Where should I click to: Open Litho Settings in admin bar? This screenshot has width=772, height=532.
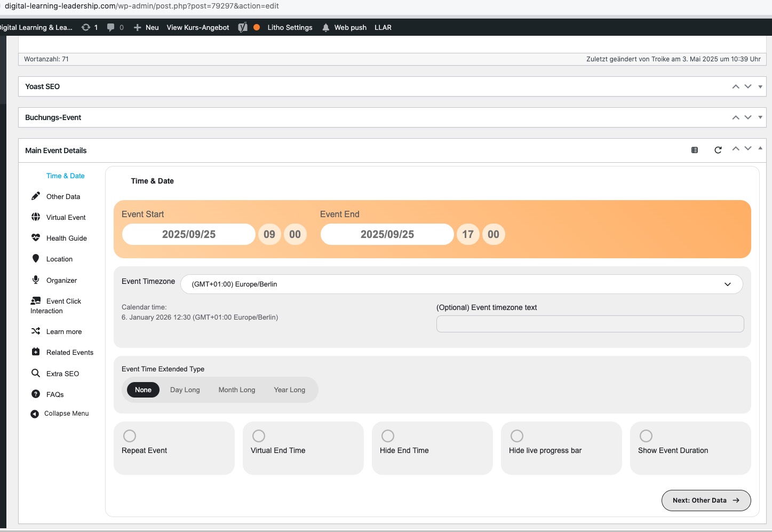click(x=290, y=28)
